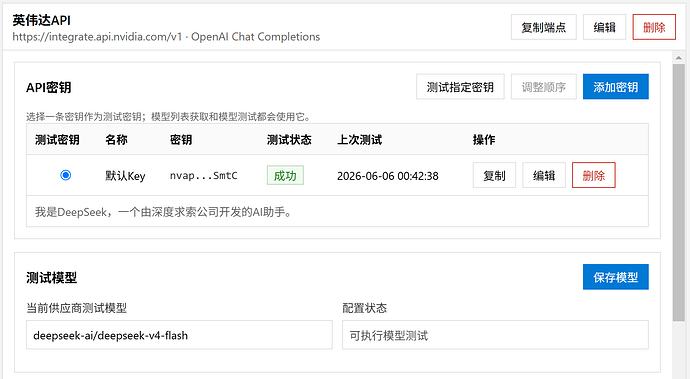Image resolution: width=690 pixels, height=379 pixels.
Task: Click the API密钥 section heading
Action: 48,88
